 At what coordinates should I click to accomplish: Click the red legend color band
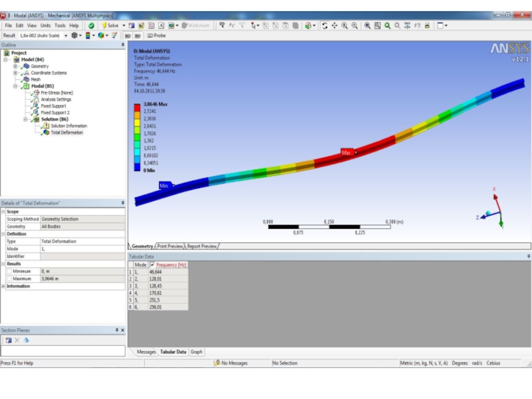137,108
